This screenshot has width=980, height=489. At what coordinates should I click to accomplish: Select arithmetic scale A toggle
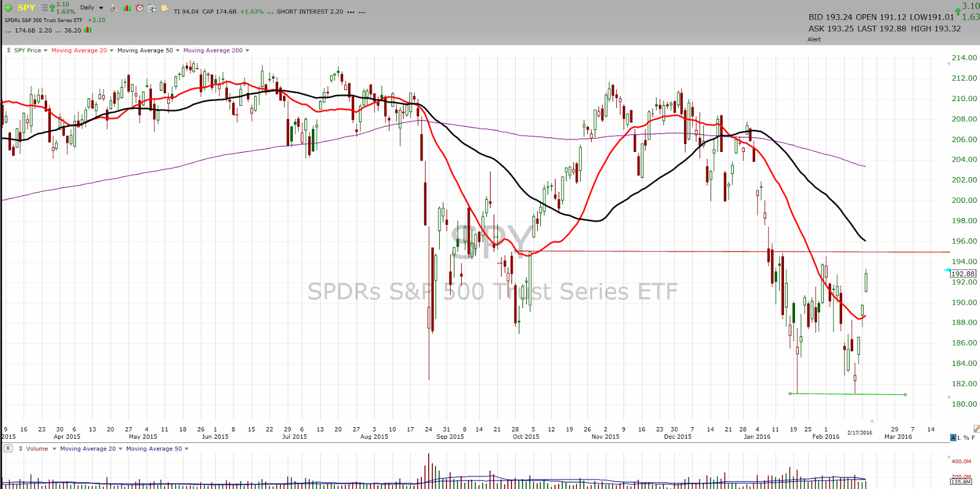coord(953,438)
